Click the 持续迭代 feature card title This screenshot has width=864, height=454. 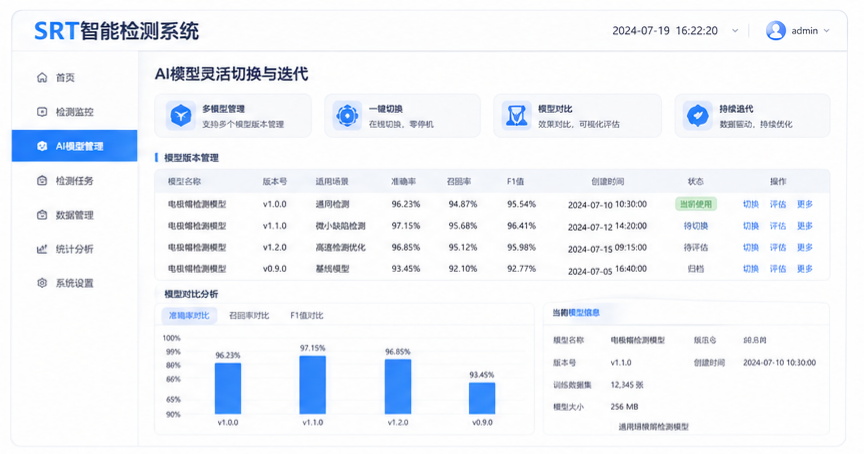point(736,109)
